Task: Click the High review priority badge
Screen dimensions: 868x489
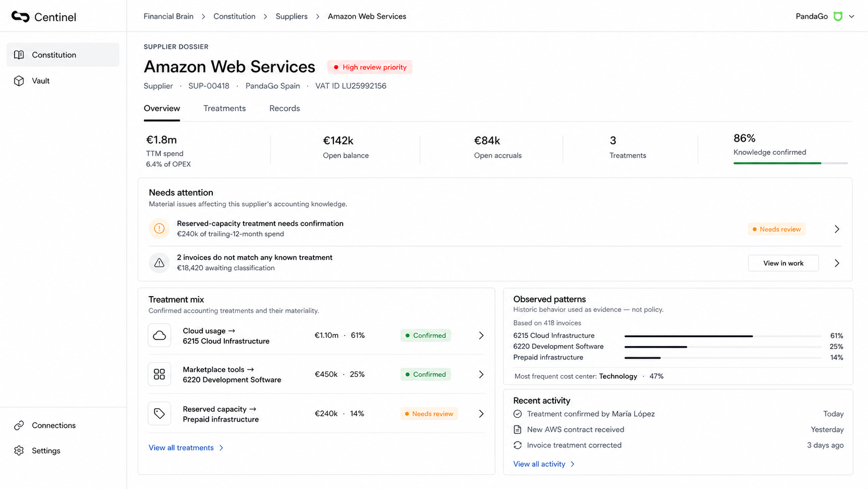Action: [370, 67]
